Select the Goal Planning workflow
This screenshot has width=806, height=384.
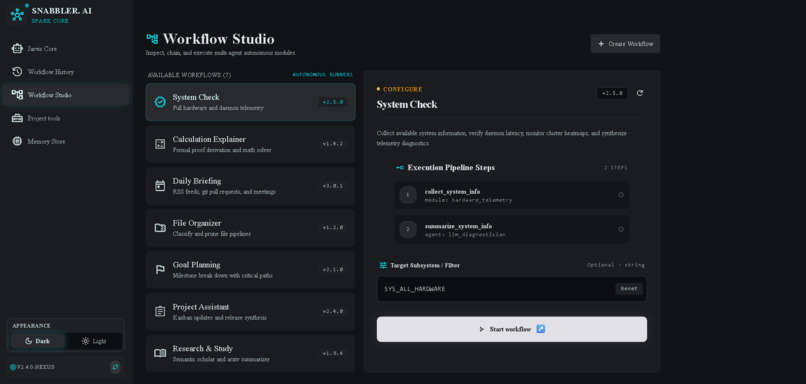(x=250, y=269)
